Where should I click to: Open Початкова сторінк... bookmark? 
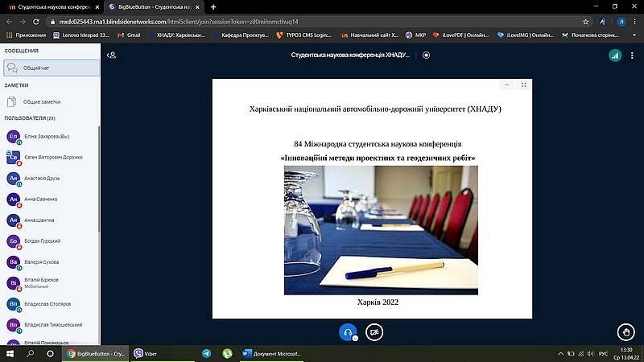pyautogui.click(x=590, y=35)
